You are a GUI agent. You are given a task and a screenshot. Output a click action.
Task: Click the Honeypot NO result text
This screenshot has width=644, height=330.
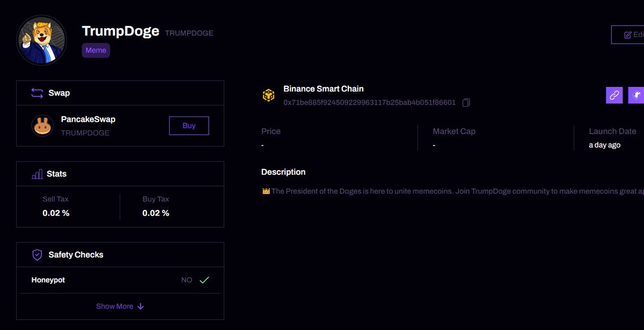point(187,280)
